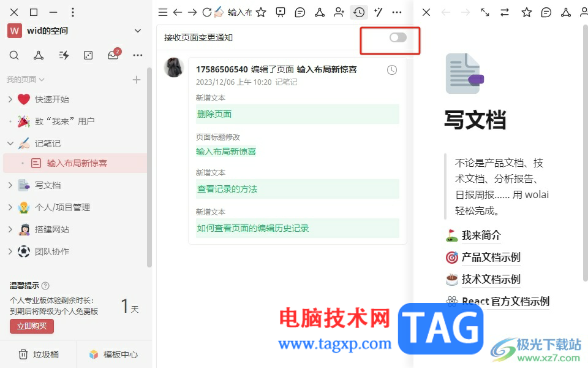Start presentation mode icon
Viewport: 588px width, 368px height.
coord(280,12)
